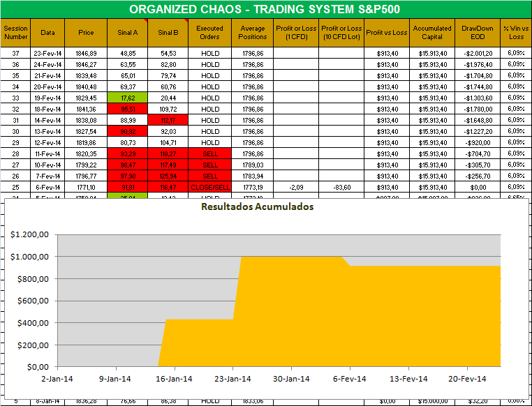The image size is (532, 406).
Task: Select the Profit or Loss value '-2,09'
Action: (x=296, y=187)
